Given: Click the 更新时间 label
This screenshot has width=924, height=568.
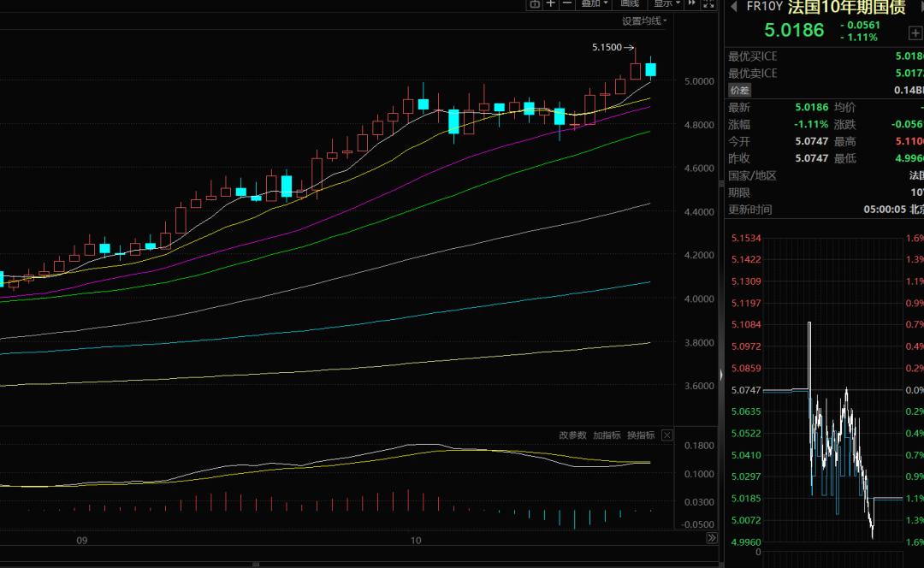Looking at the screenshot, I should click(x=749, y=210).
